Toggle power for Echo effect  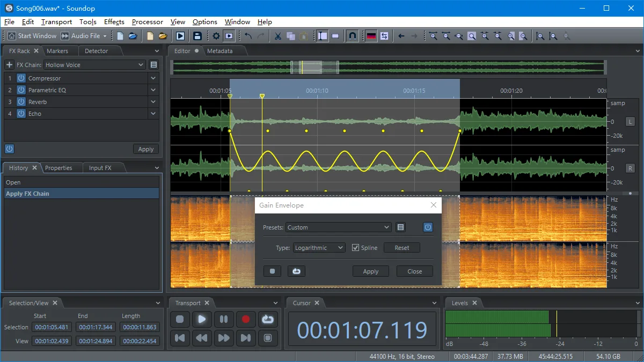tap(21, 114)
